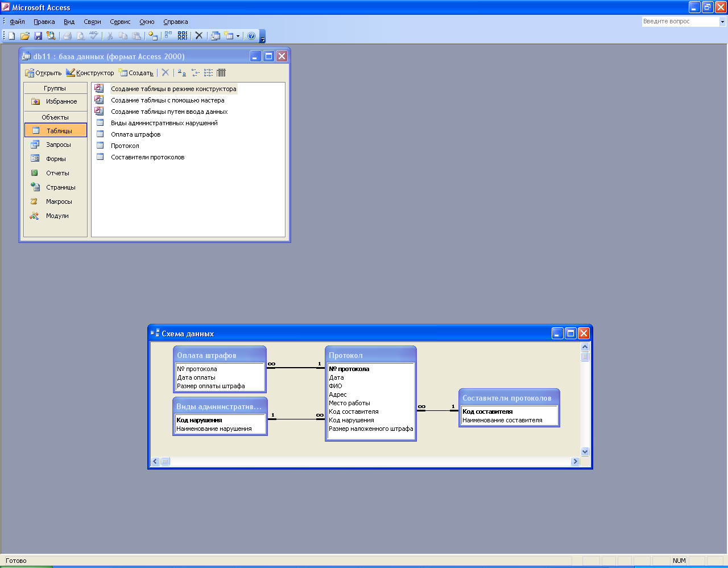Select Запросы object category

click(x=55, y=145)
